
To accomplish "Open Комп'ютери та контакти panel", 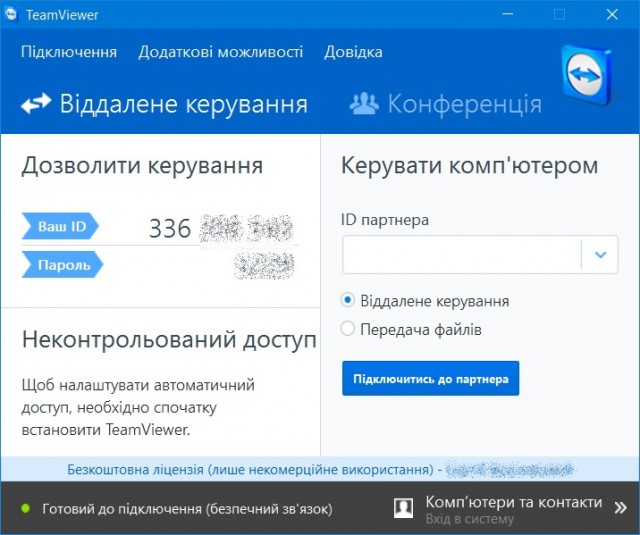I will click(514, 502).
